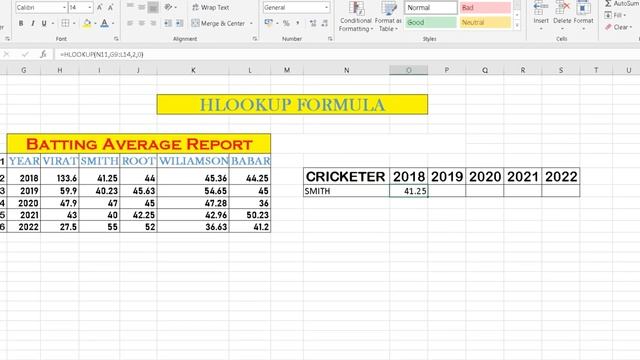Toggle Underline formatting
The height and width of the screenshot is (360, 640).
pyautogui.click(x=44, y=23)
